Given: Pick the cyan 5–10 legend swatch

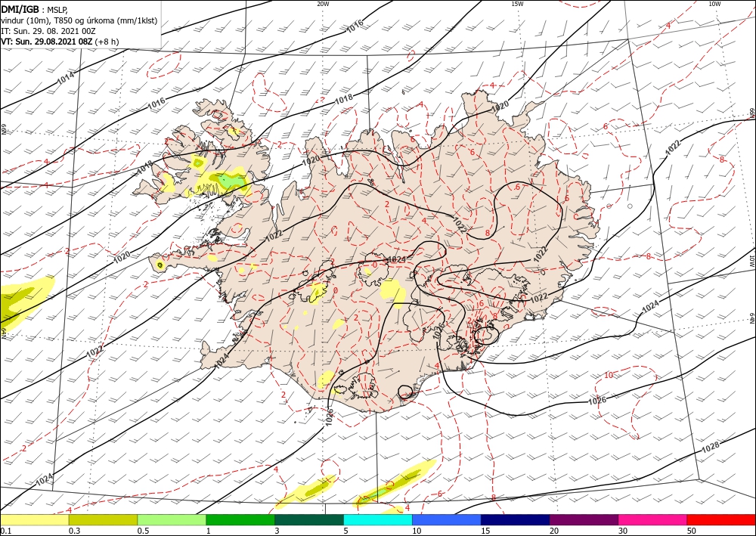Looking at the screenshot, I should pyautogui.click(x=378, y=520).
